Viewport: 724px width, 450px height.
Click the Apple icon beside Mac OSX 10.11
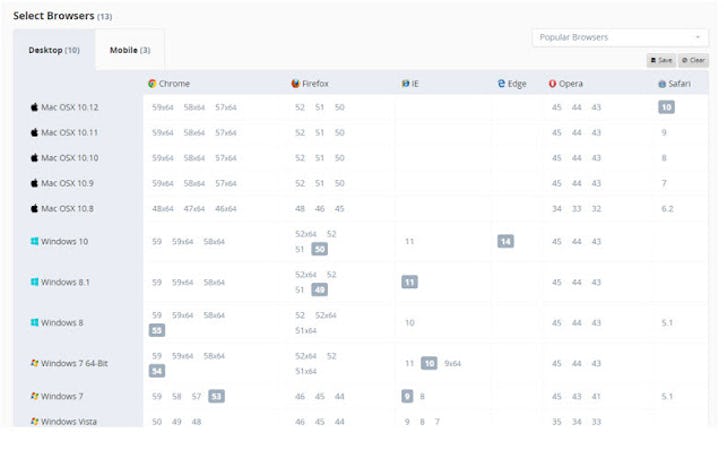click(34, 132)
